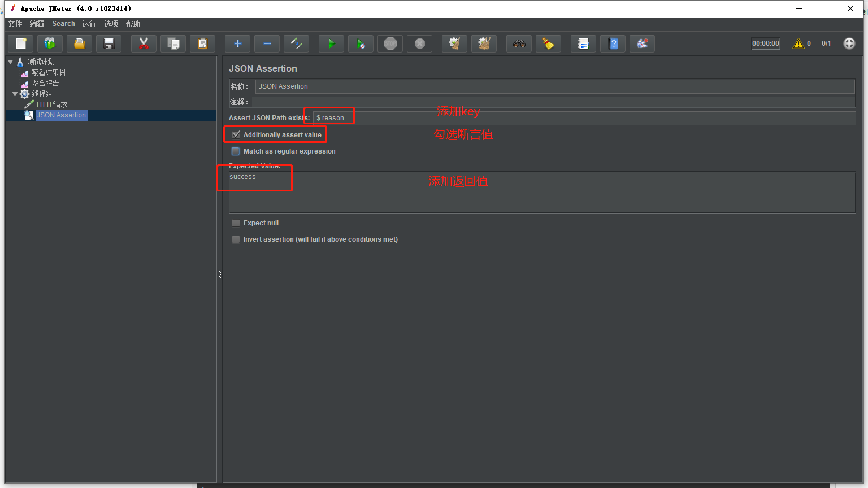Open the 编辑 menu
The image size is (868, 488).
[37, 24]
